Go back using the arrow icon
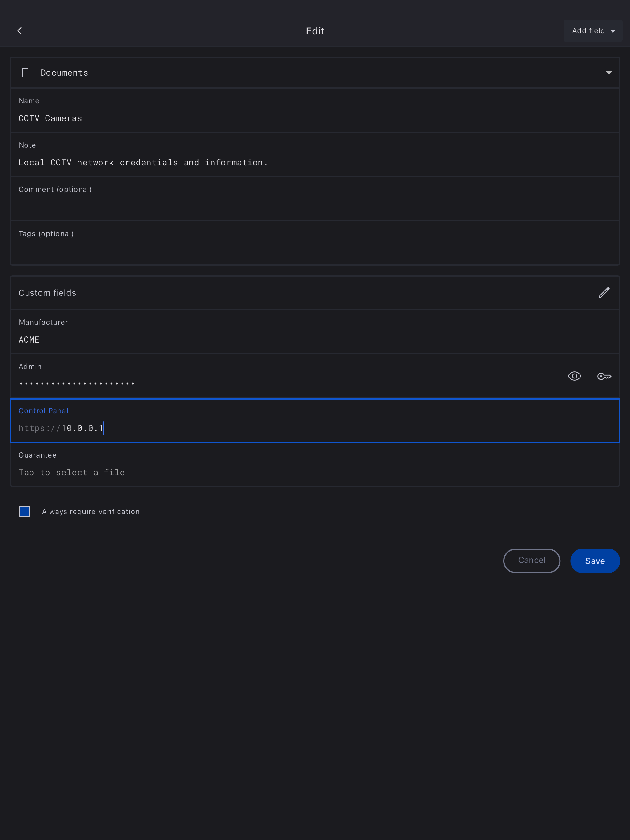This screenshot has height=840, width=630. click(x=20, y=31)
